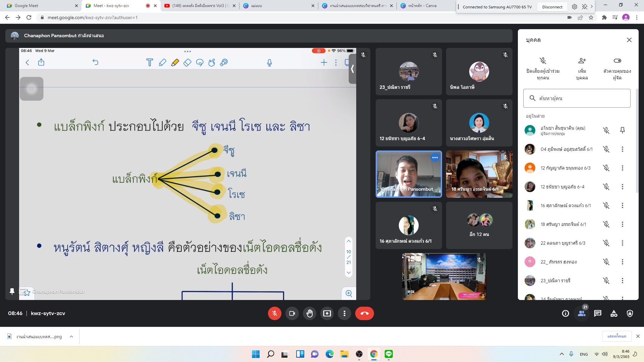Click Disconnect from Samsung TV cast

(x=552, y=7)
